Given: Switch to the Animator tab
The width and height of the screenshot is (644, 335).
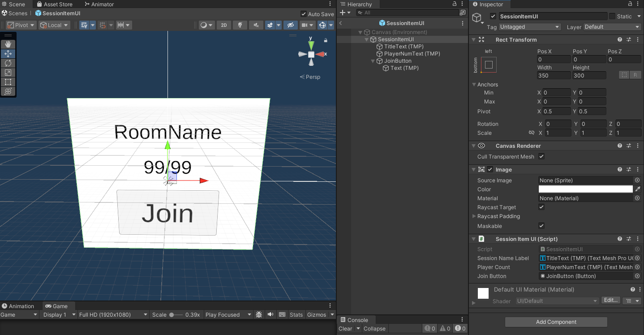Looking at the screenshot, I should [99, 4].
